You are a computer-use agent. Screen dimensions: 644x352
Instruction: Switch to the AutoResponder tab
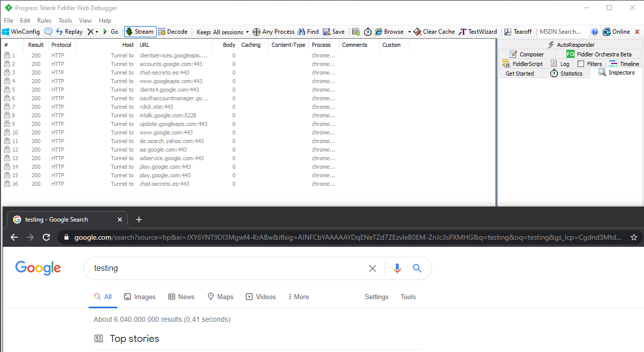coord(570,45)
